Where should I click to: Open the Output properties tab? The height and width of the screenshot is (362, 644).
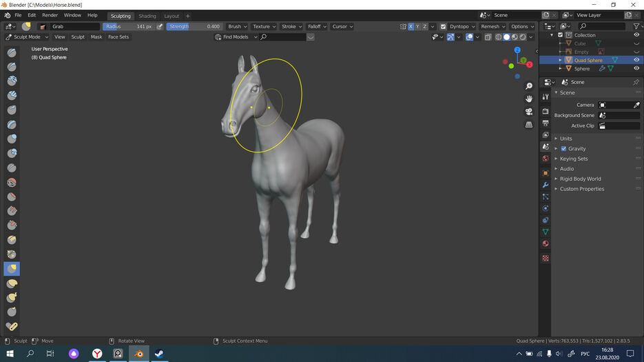[x=546, y=123]
